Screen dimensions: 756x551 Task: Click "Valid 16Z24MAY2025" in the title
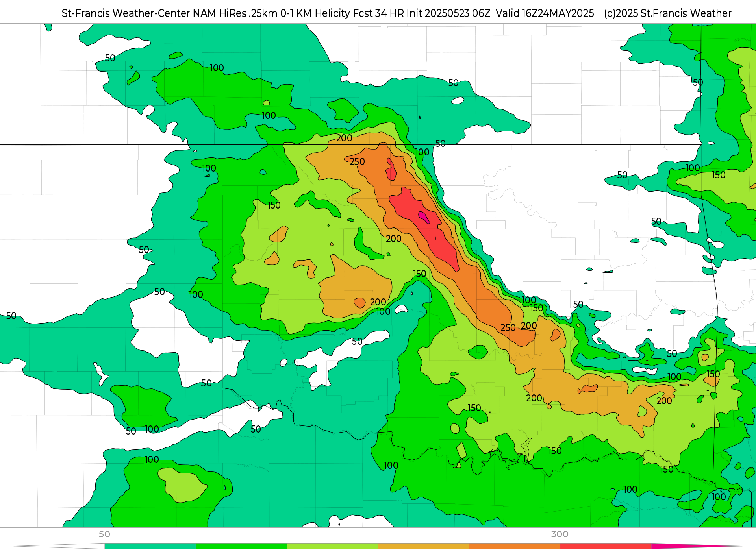pyautogui.click(x=545, y=13)
